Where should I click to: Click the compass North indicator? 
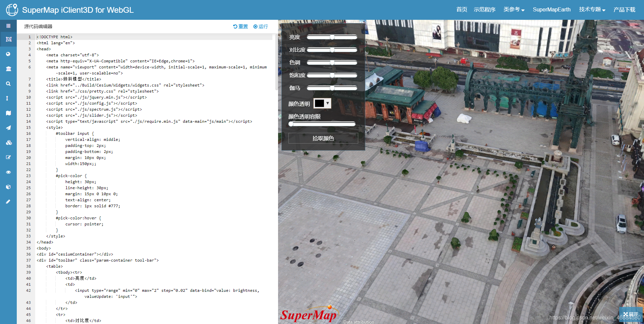[619, 32]
